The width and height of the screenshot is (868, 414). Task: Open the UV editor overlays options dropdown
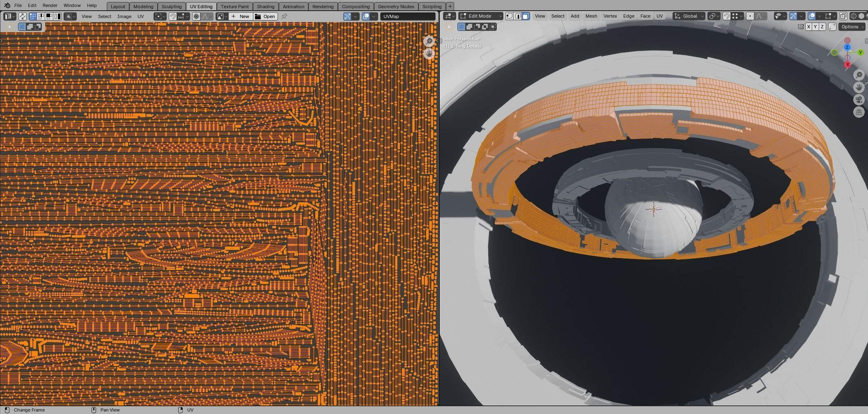pos(374,16)
